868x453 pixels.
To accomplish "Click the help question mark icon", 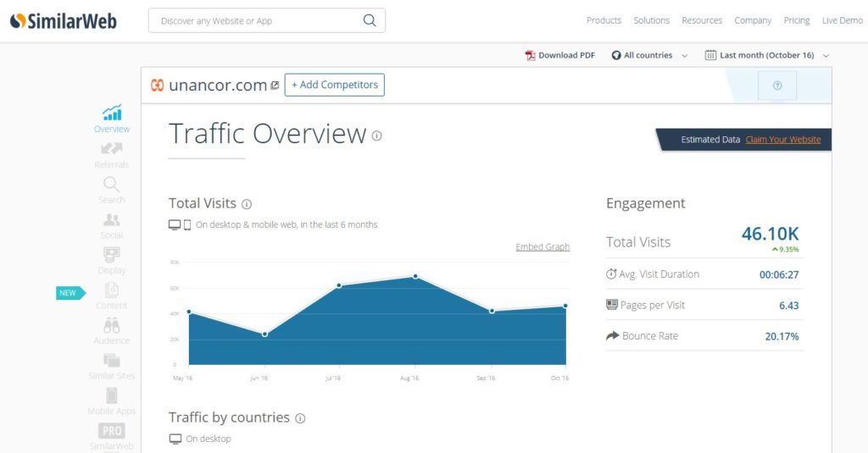I will coord(777,86).
